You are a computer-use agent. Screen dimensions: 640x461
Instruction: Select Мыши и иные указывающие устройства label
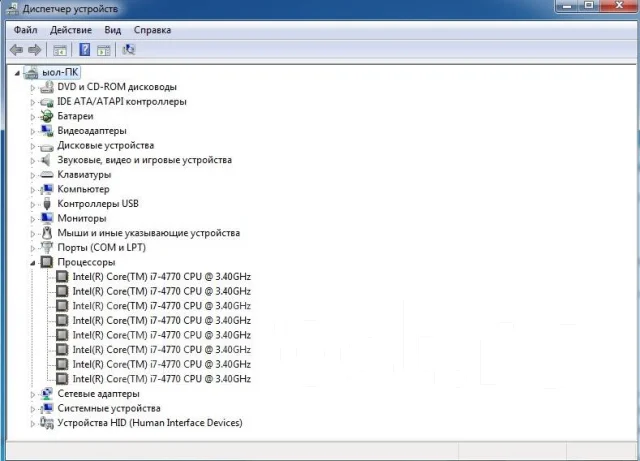[149, 233]
